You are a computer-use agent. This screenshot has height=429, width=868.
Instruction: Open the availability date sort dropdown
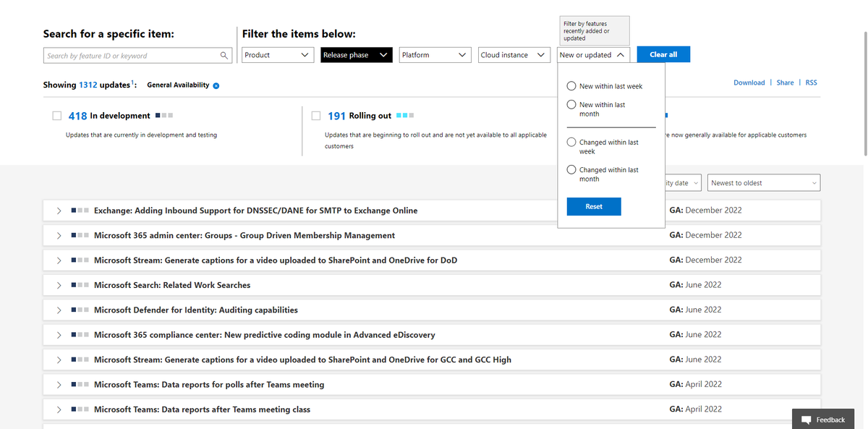683,183
